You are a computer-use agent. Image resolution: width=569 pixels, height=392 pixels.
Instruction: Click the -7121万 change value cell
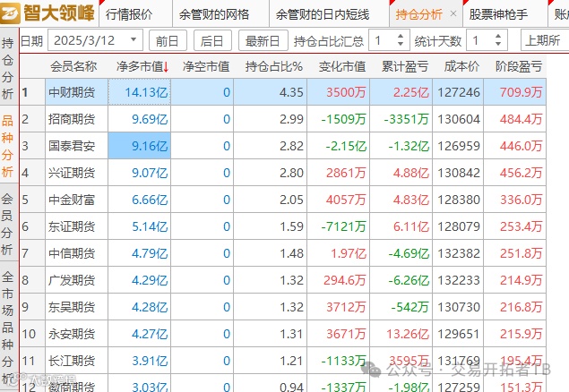[x=338, y=226]
